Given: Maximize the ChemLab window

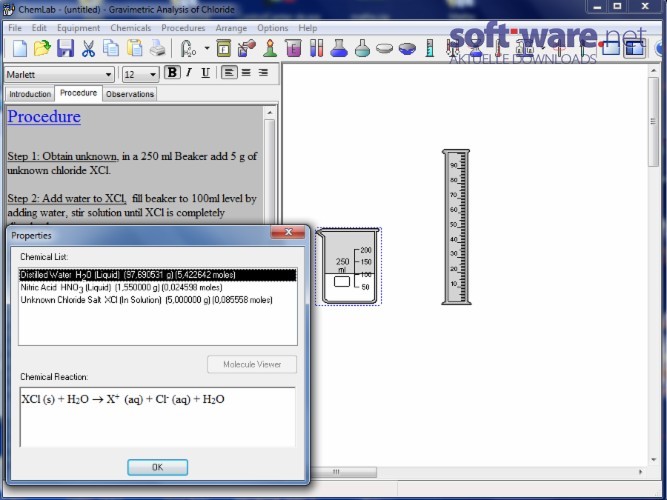Looking at the screenshot, I should 618,6.
